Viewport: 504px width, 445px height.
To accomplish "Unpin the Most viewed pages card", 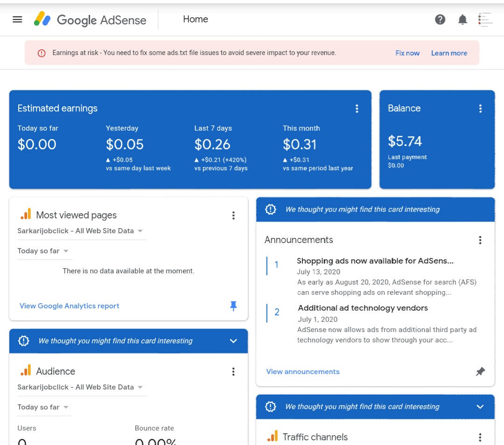I will [x=233, y=306].
